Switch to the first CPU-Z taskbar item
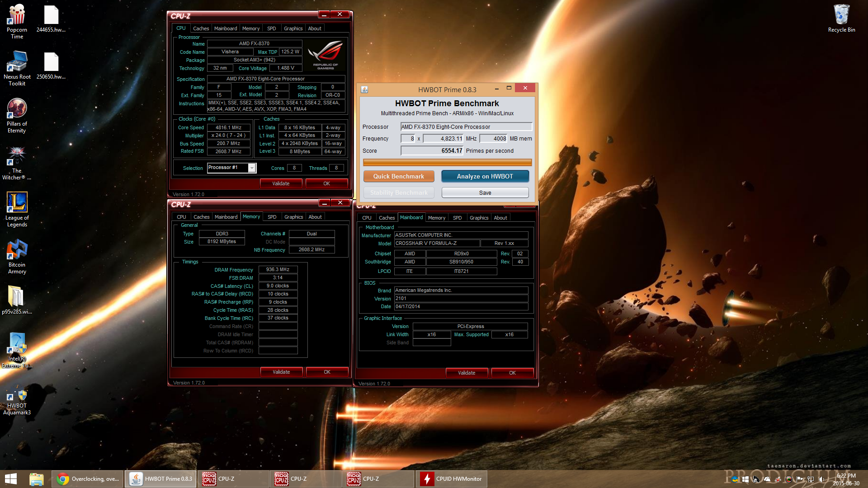868x488 pixels. coord(233,479)
